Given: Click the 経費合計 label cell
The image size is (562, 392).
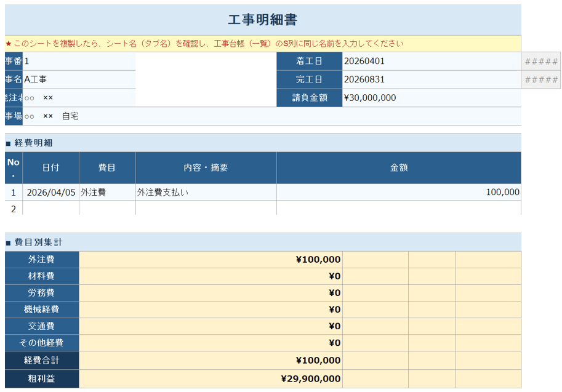Looking at the screenshot, I should [x=42, y=361].
